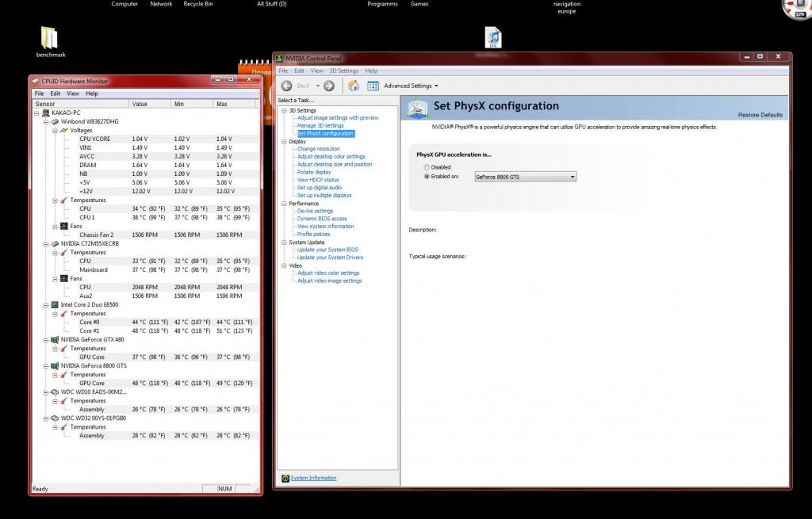
Task: Open Device settings under Performance
Action: pyautogui.click(x=316, y=211)
